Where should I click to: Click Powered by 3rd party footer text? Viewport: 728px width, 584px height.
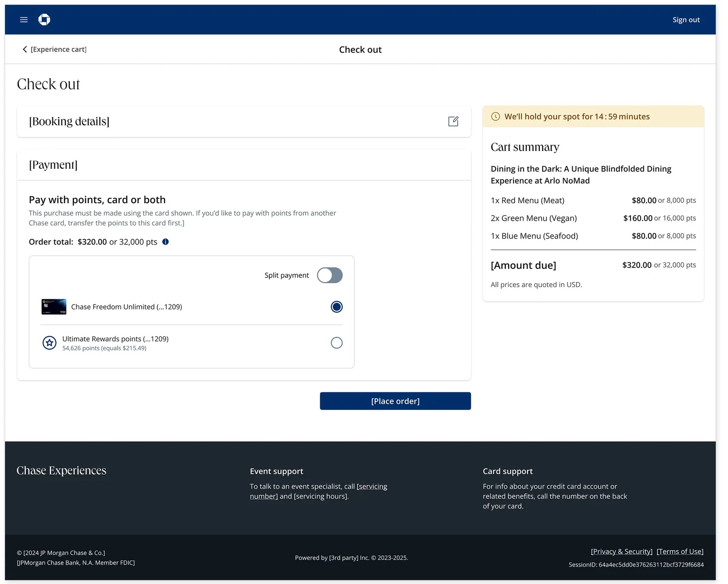351,558
